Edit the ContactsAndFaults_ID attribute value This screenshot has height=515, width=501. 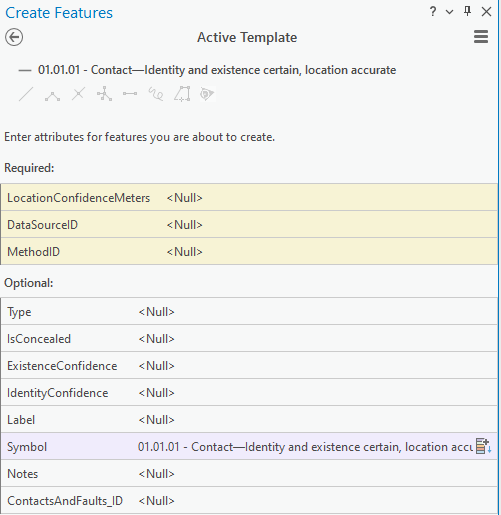(316, 501)
